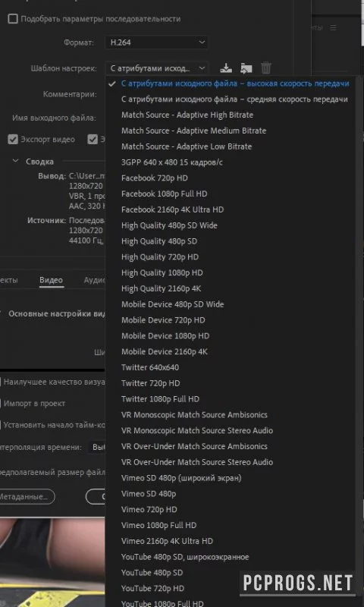This screenshot has height=607, width=364.
Task: Collapse the Сводка section
Action: point(15,161)
